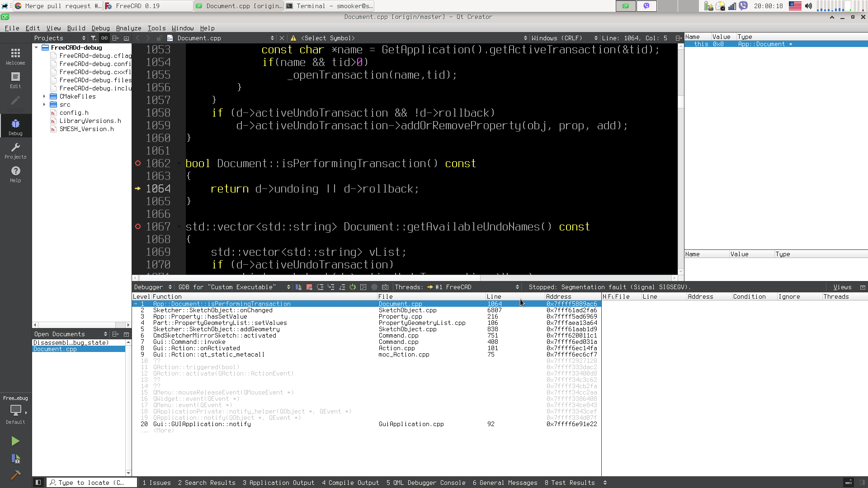Click the Step Over debugger icon
This screenshot has height=488, width=868.
320,287
